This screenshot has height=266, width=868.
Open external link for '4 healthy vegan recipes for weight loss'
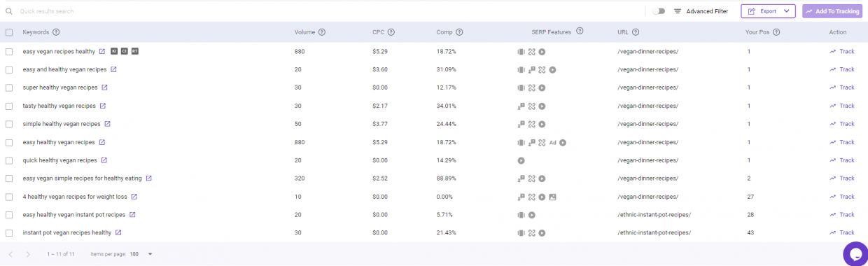pyautogui.click(x=134, y=197)
